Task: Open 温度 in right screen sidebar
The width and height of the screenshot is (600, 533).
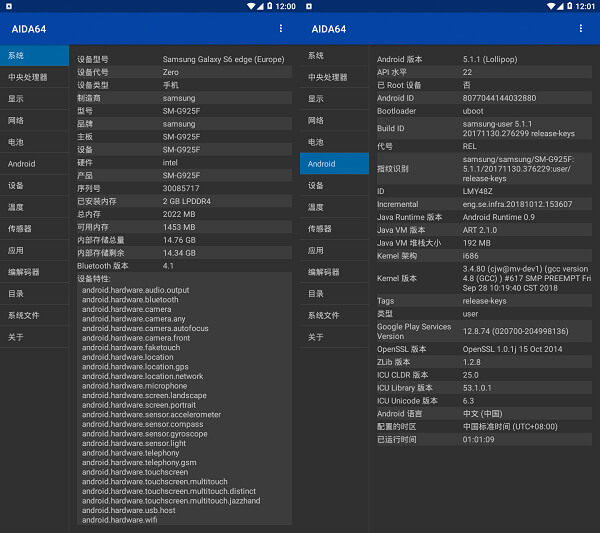Action: (x=334, y=207)
